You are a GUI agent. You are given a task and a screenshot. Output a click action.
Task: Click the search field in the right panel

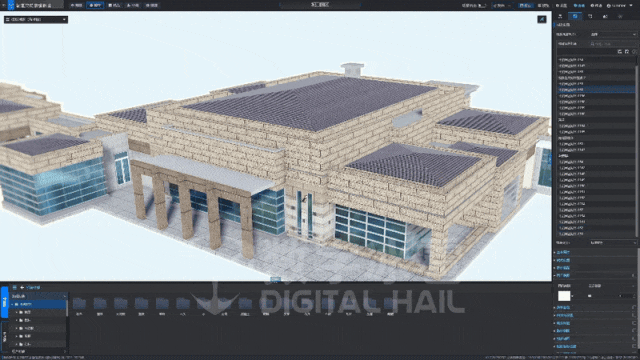coord(613,44)
